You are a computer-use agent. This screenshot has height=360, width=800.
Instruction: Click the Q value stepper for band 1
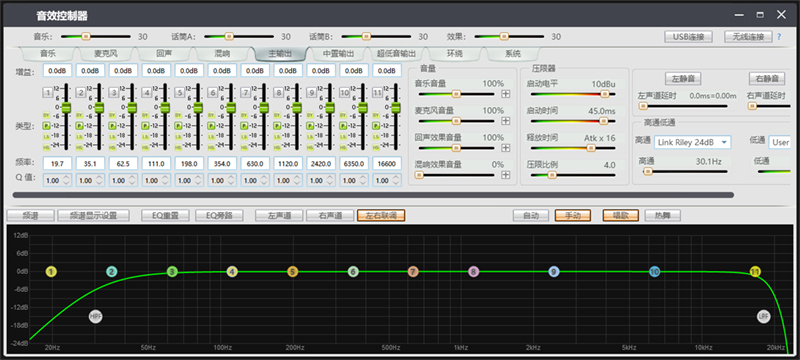point(66,181)
